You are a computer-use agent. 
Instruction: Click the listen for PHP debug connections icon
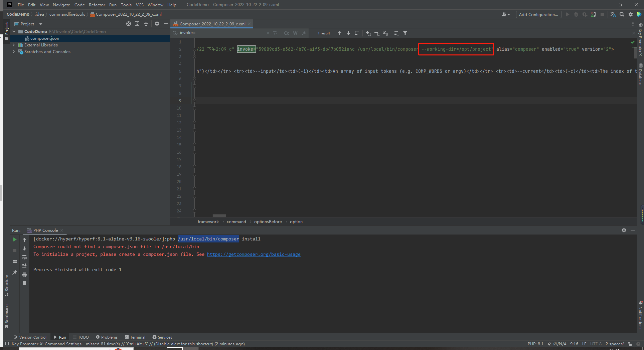[593, 14]
